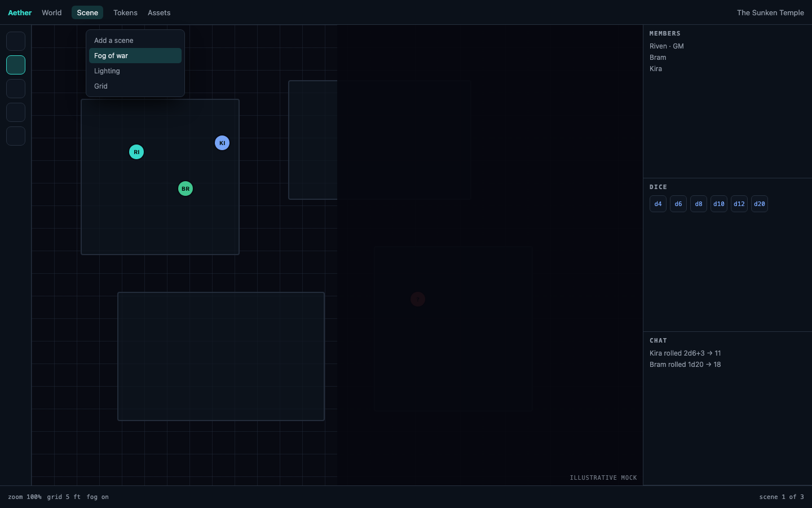Screen dimensions: 812x508
Task: Open the Assets menu
Action: point(159,12)
